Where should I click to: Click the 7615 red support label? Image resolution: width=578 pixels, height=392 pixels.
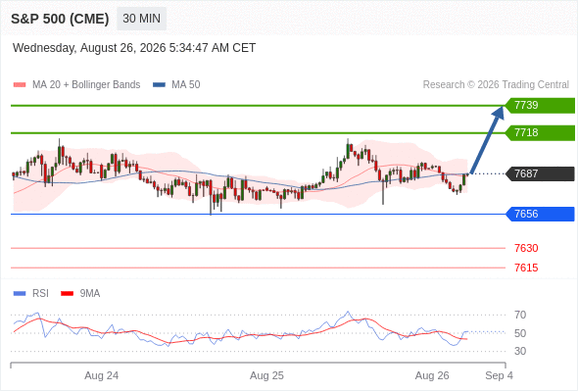526,268
